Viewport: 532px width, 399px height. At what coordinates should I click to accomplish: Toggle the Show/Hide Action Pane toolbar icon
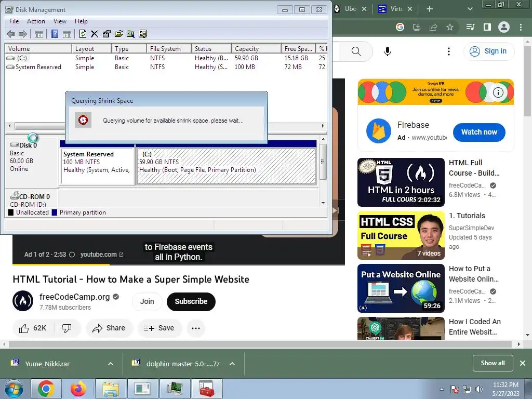pos(67,34)
